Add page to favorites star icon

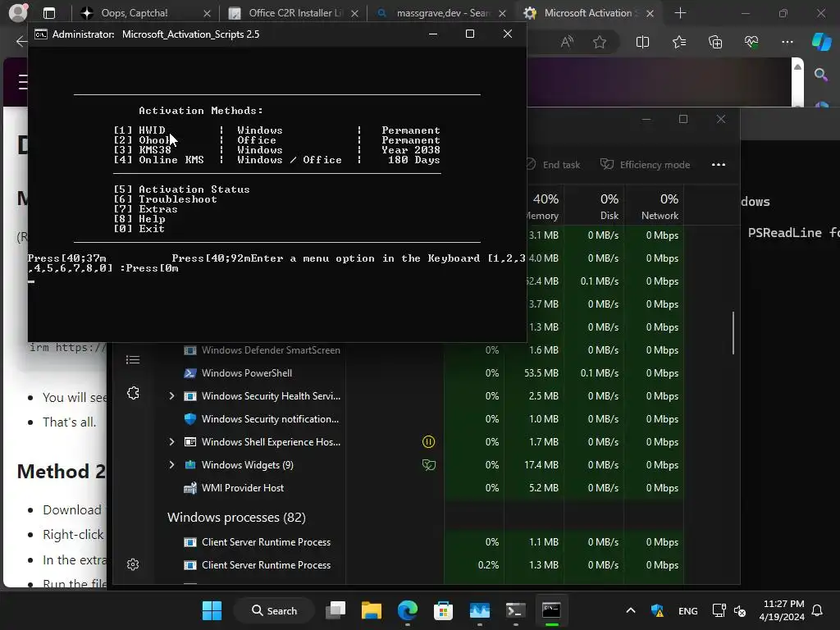[600, 42]
